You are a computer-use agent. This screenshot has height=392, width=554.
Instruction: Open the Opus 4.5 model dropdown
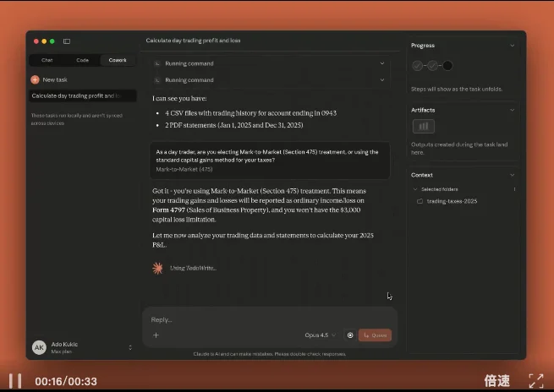pyautogui.click(x=321, y=335)
